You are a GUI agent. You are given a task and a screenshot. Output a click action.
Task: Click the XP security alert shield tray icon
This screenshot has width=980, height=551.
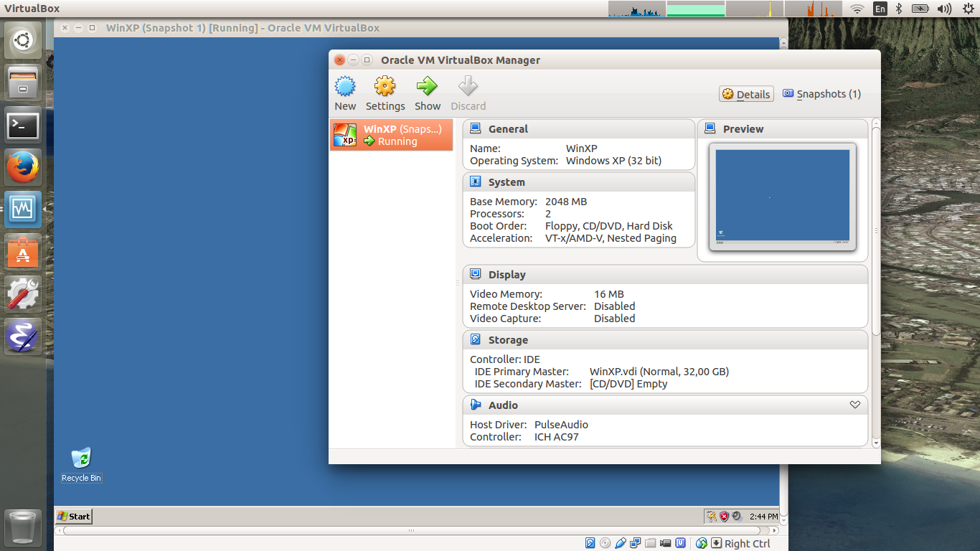pos(724,516)
